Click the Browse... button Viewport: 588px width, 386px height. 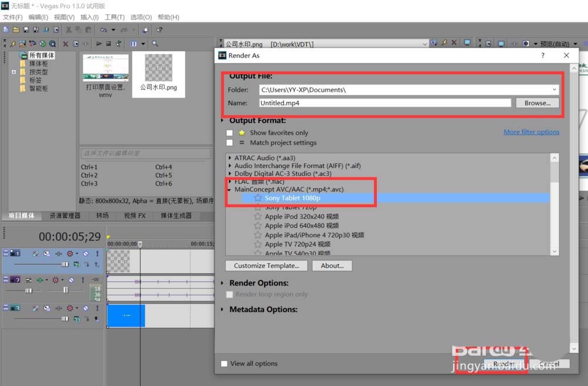(x=537, y=103)
